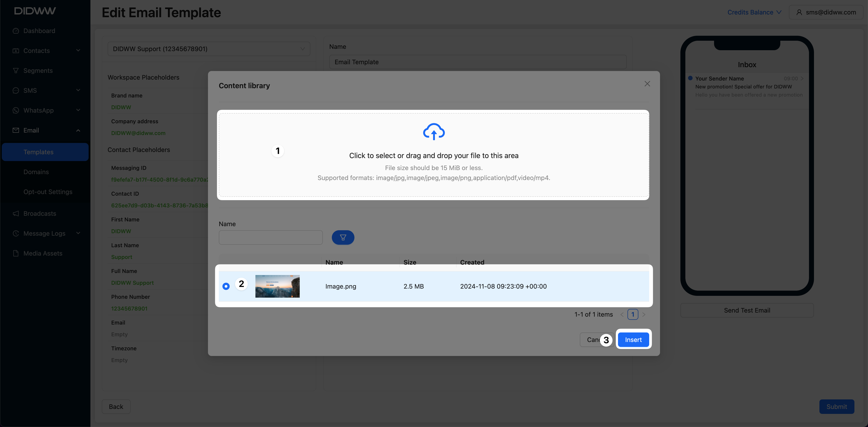
Task: Open Opt-out Settings menu item
Action: 48,192
